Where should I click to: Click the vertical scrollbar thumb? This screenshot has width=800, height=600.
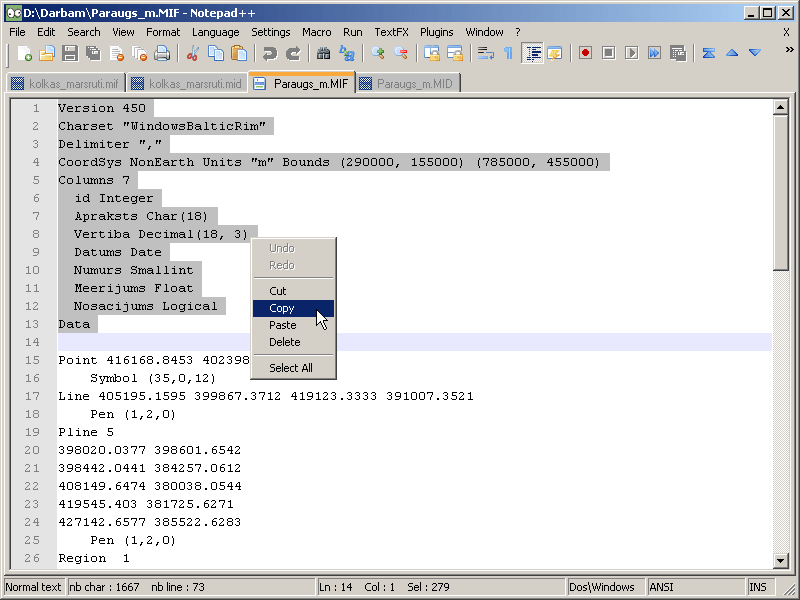coord(781,193)
